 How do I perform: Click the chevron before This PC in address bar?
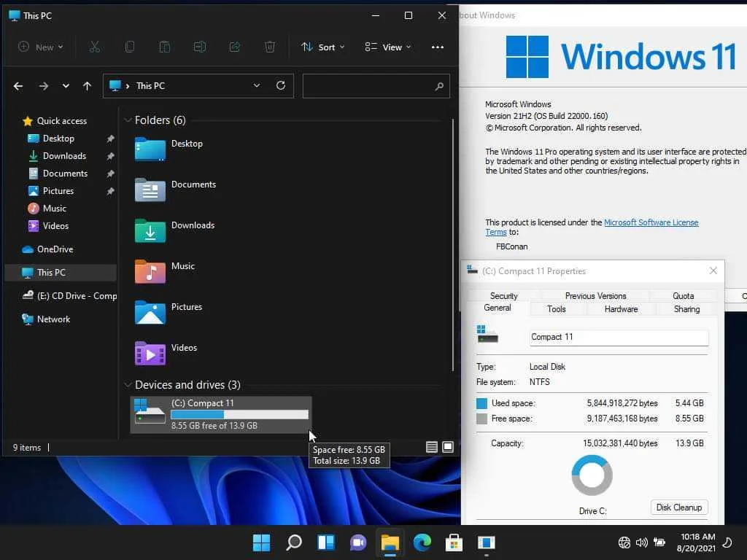tap(128, 86)
